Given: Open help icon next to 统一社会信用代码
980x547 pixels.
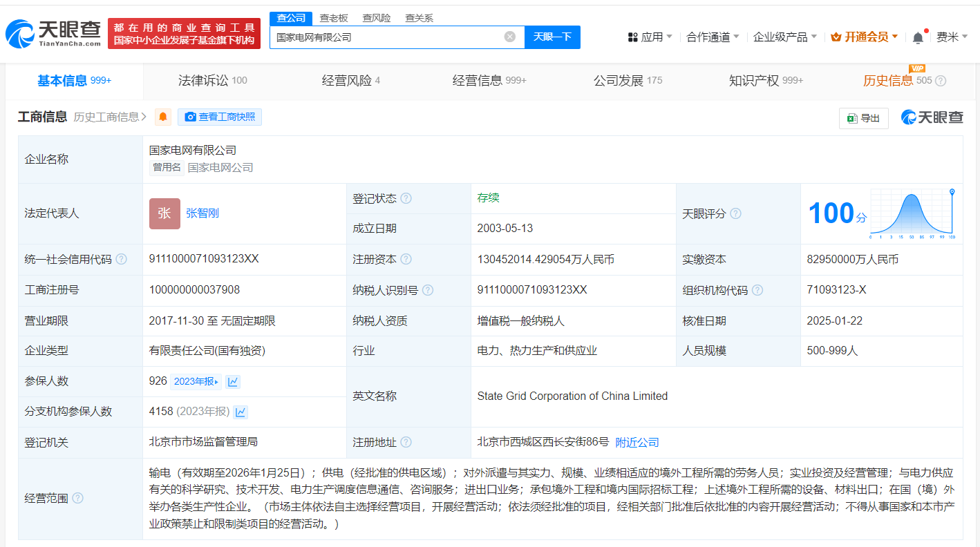Looking at the screenshot, I should (121, 260).
